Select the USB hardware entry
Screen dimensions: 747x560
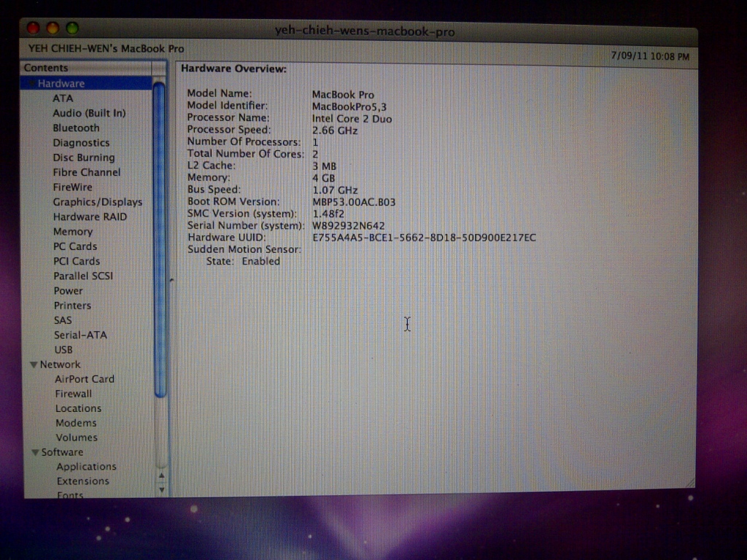pos(63,349)
